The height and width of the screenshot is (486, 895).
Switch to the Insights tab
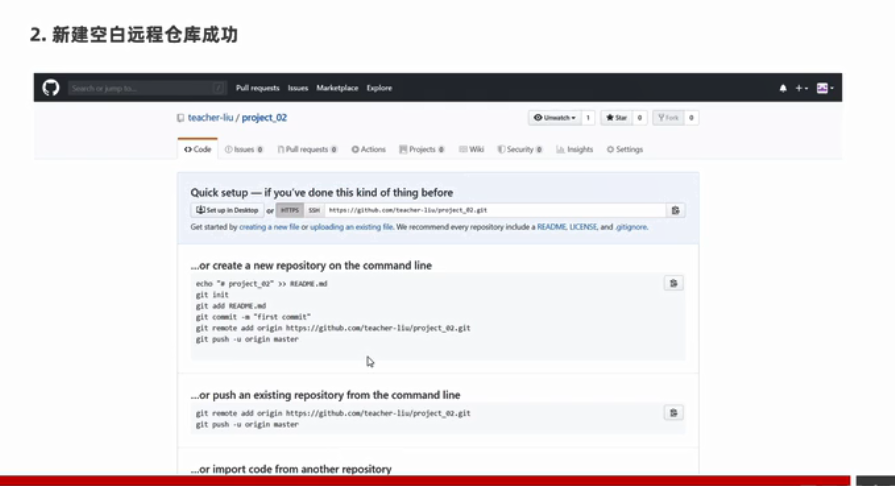pos(575,149)
